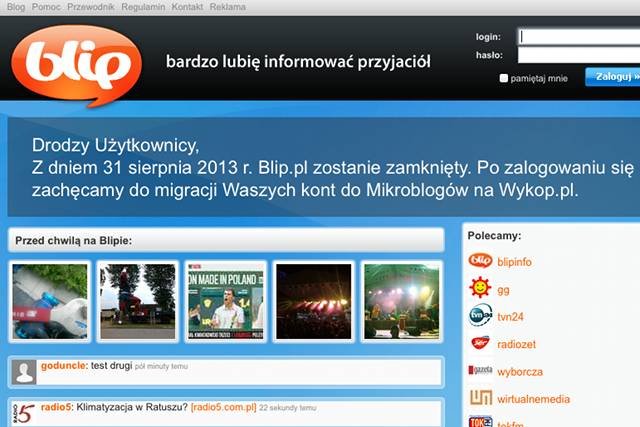The width and height of the screenshot is (640, 427).
Task: Open the blipinfo orange logo icon
Action: click(480, 260)
